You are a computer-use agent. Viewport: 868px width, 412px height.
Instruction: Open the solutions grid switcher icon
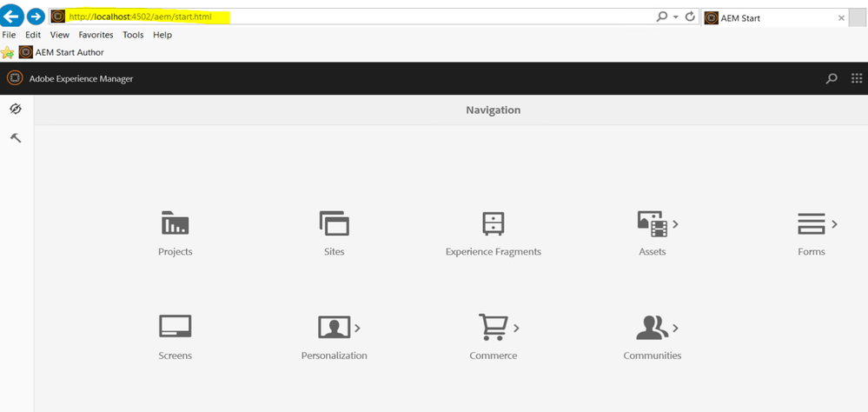[x=857, y=78]
